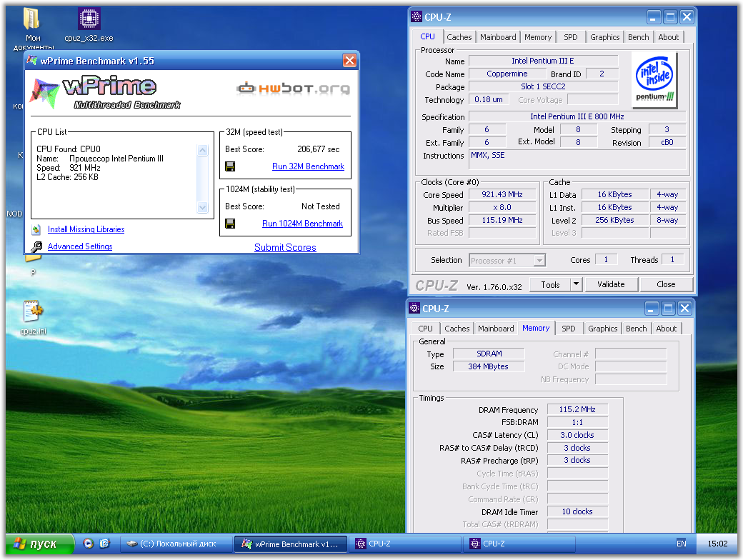This screenshot has width=743, height=560.
Task: Click the wPrime logo graphic
Action: pyautogui.click(x=105, y=92)
